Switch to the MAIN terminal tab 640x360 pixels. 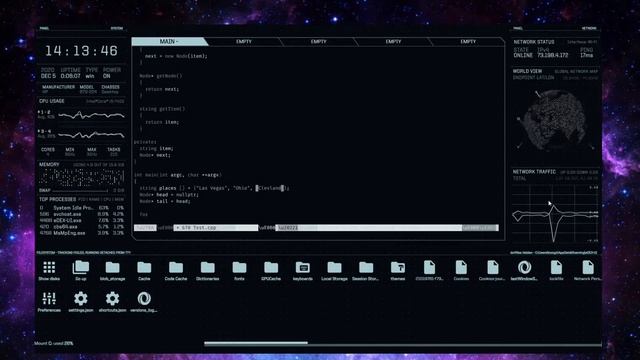(x=169, y=42)
